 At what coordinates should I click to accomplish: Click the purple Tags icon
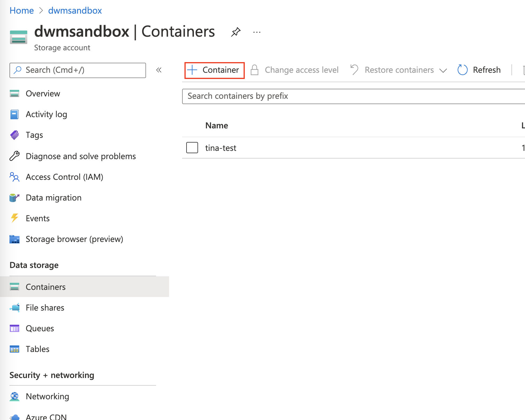click(14, 135)
